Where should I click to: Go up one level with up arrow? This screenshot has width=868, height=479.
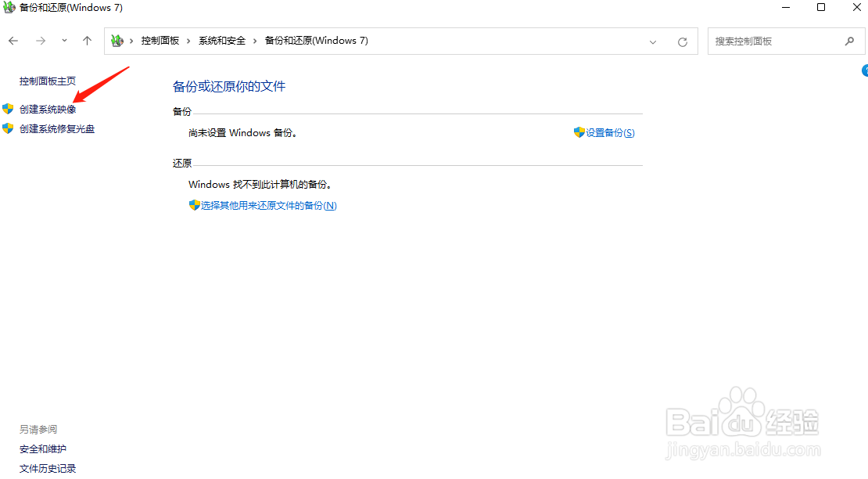[87, 41]
